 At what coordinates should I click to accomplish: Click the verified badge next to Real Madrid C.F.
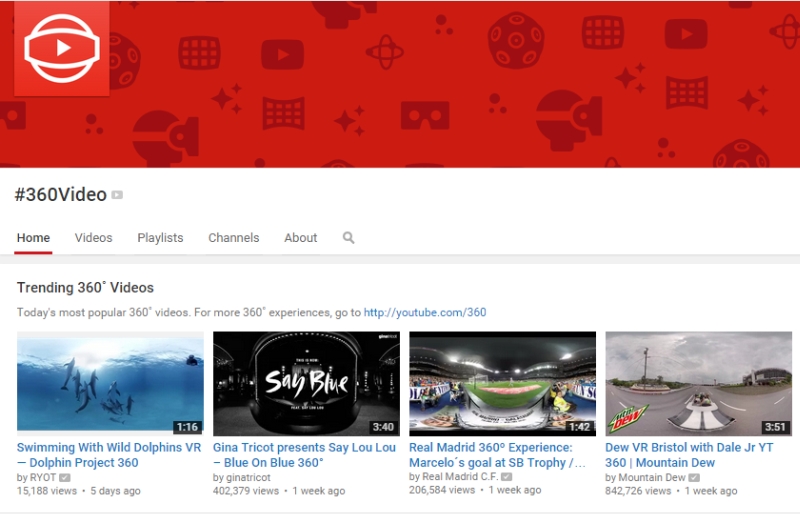pos(506,477)
